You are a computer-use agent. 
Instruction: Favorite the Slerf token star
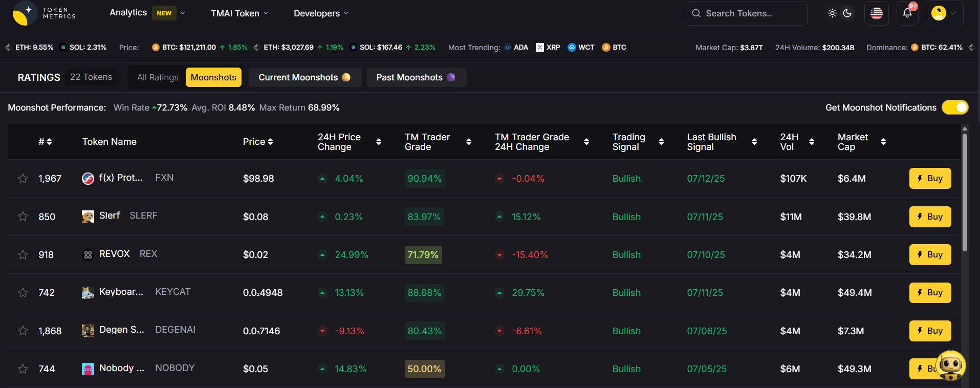(x=23, y=217)
